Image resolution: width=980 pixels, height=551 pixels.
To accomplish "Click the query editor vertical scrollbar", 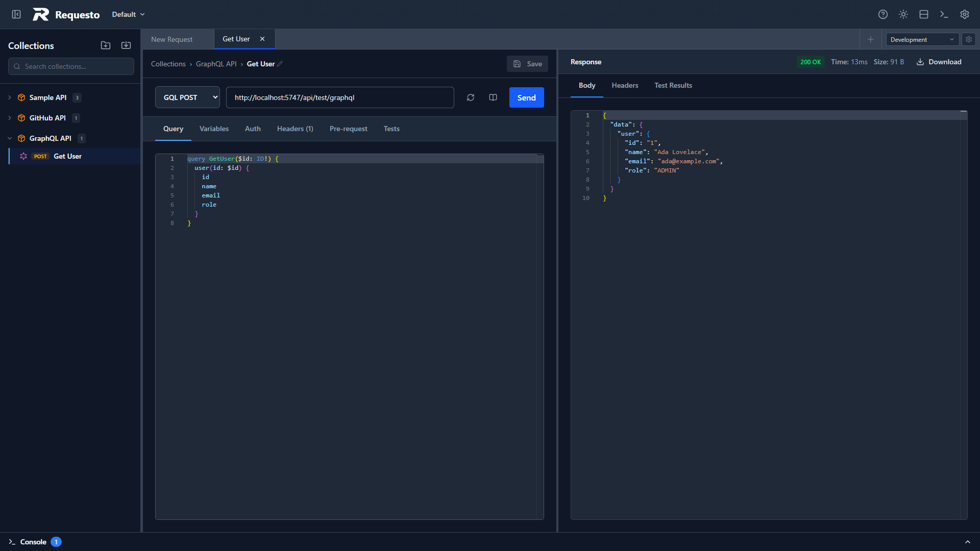I will pyautogui.click(x=540, y=337).
